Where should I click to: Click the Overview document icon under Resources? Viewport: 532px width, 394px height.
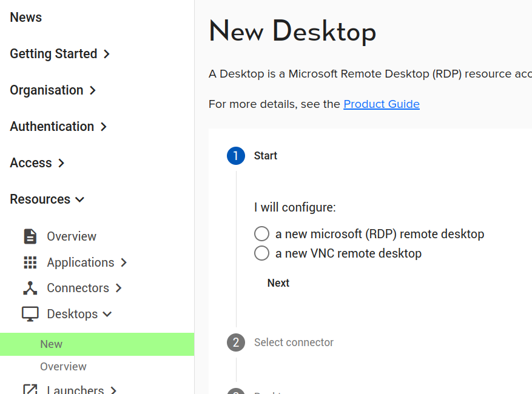tap(30, 236)
